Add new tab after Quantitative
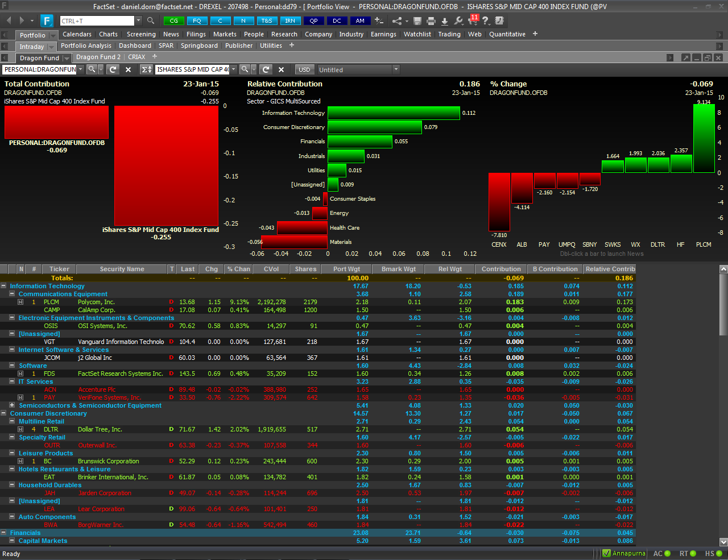The image size is (728, 560). point(535,34)
